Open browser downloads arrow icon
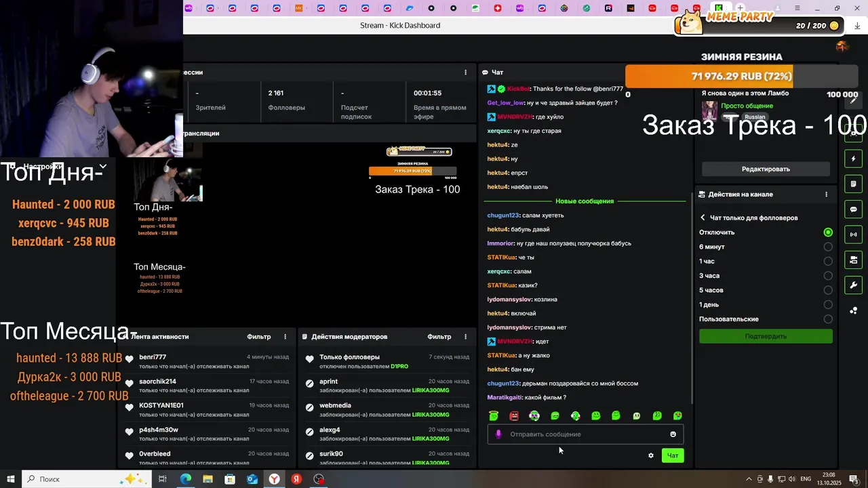868x488 pixels. point(857,26)
